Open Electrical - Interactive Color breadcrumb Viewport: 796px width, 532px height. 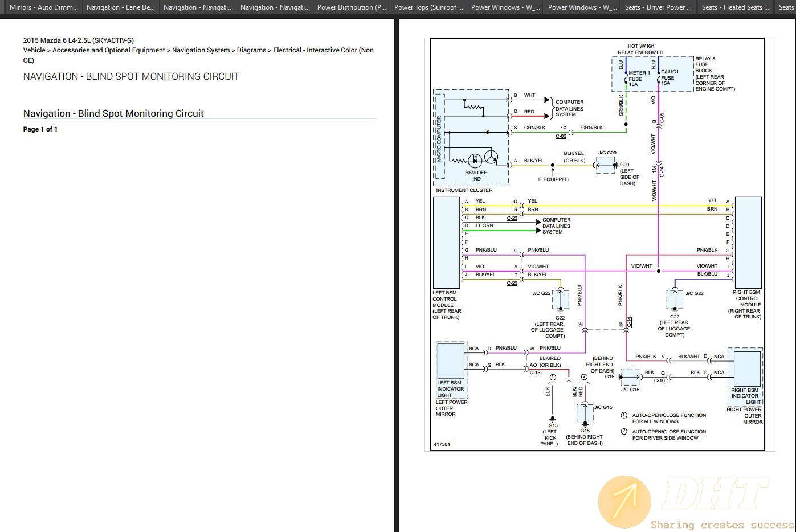(x=198, y=55)
